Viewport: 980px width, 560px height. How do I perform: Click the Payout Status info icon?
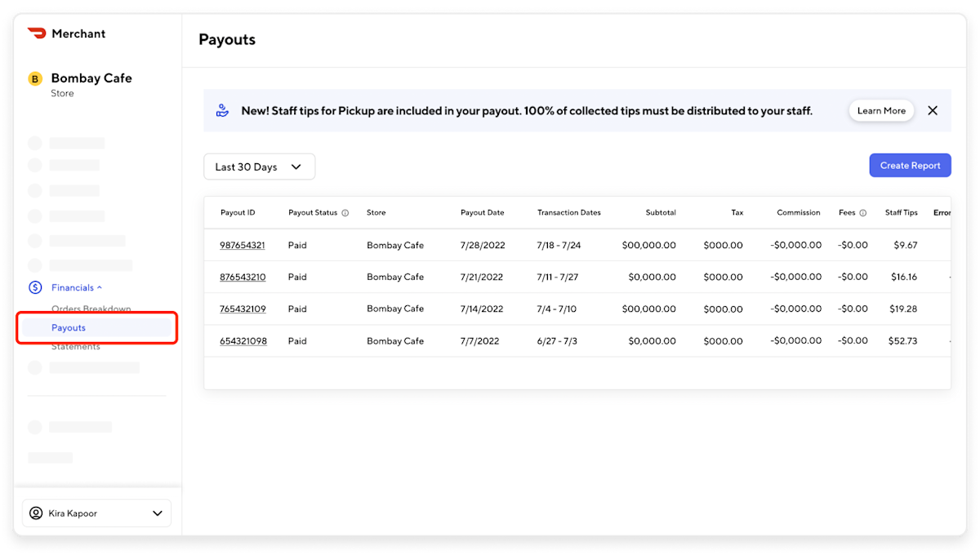[x=345, y=213]
